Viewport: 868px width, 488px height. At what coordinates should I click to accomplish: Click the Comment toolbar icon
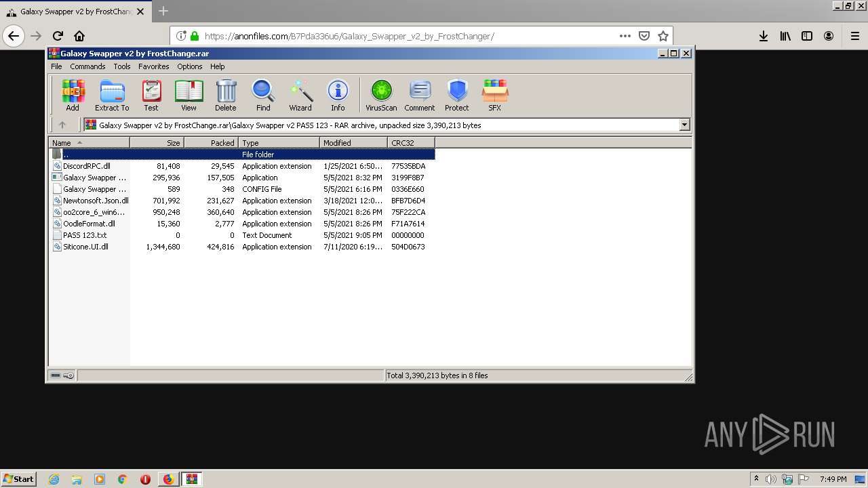point(420,95)
